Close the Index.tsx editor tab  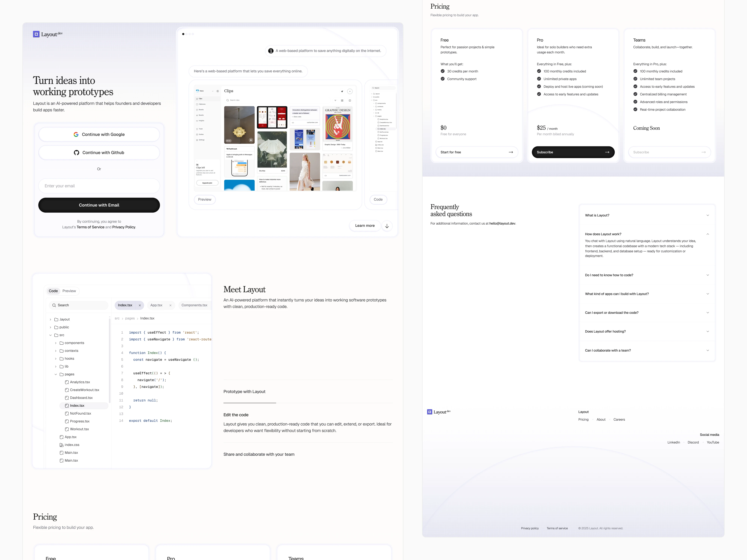140,305
